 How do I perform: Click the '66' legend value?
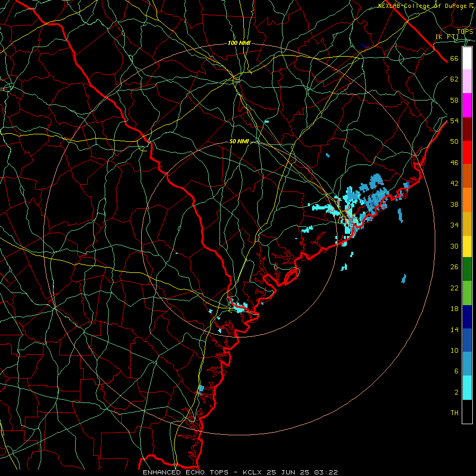454,58
